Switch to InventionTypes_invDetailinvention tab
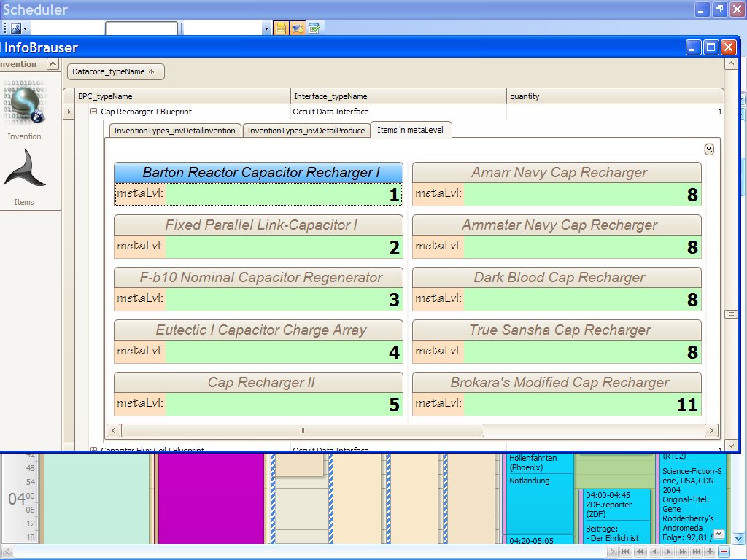 [174, 131]
